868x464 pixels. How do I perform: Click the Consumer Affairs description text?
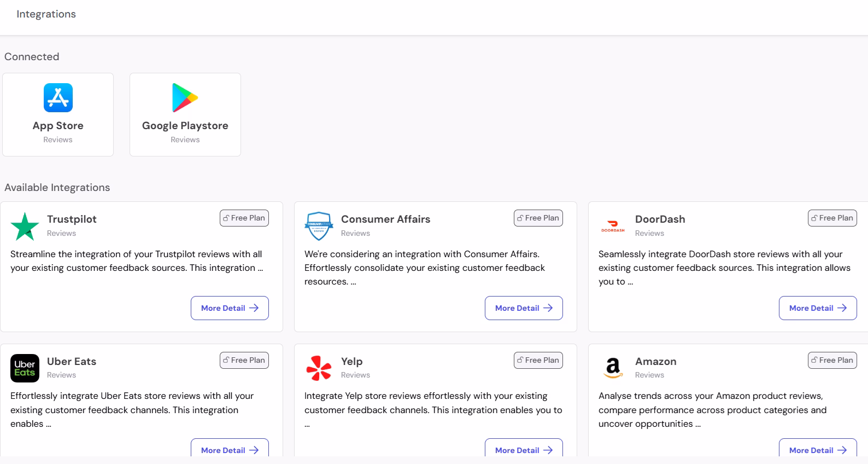(x=425, y=268)
